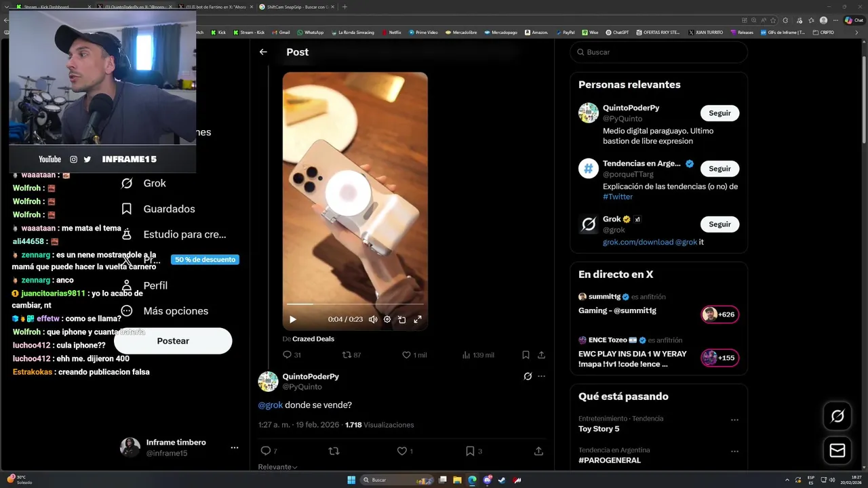Screen dimensions: 868x488
Task: Expand the Relevante sort dropdown
Action: pyautogui.click(x=277, y=467)
